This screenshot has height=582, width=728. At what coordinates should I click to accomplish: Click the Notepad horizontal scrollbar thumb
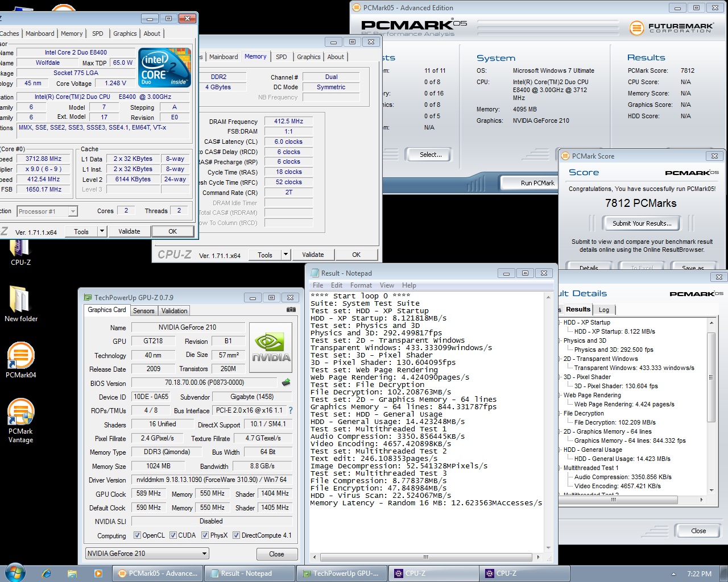[425, 557]
